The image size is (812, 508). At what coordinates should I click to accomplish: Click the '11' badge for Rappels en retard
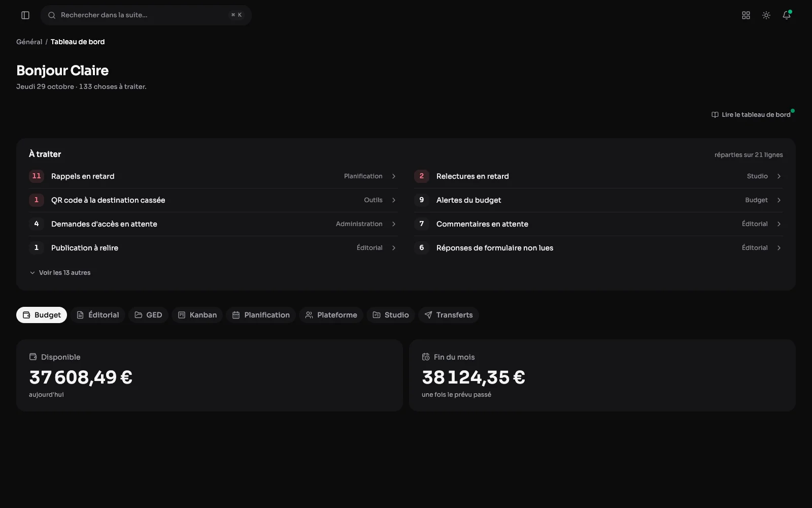pyautogui.click(x=37, y=176)
